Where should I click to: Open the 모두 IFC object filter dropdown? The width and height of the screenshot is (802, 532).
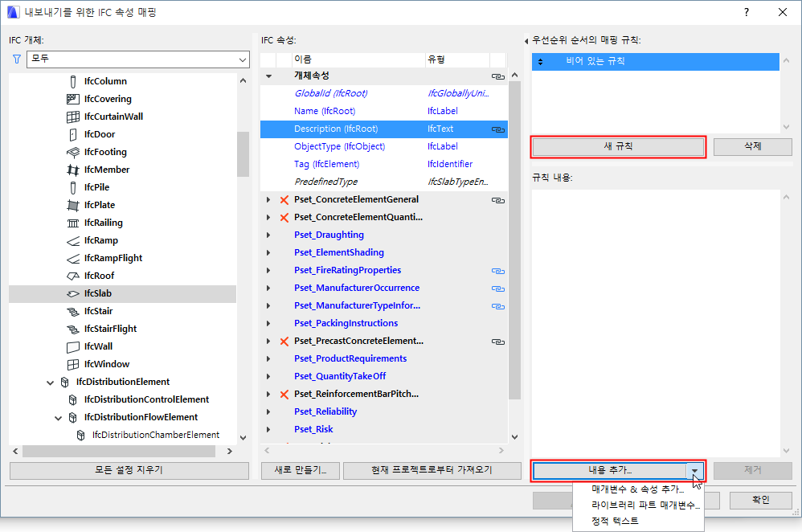point(138,59)
